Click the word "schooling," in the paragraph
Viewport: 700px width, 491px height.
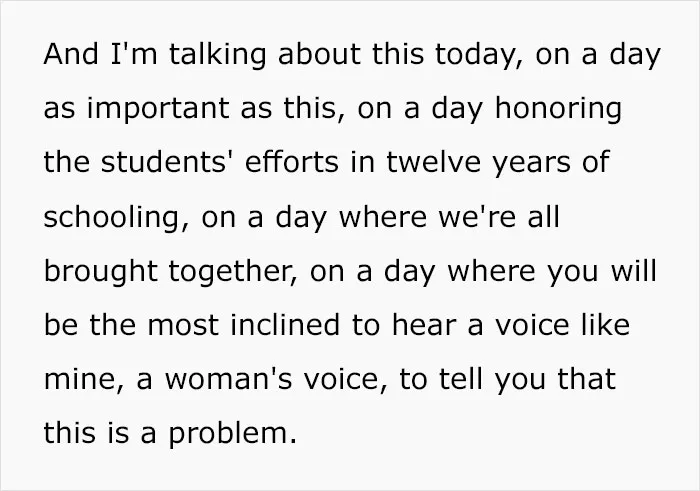(117, 218)
